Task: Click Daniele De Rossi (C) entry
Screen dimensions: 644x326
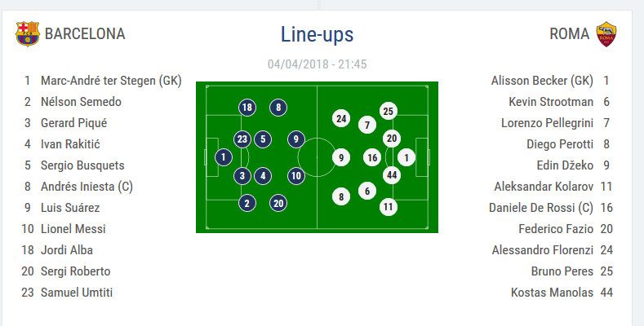Action: pos(540,208)
